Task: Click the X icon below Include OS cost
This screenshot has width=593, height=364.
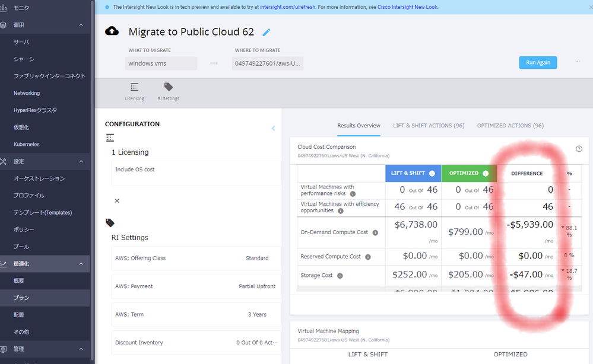Action: coord(117,201)
